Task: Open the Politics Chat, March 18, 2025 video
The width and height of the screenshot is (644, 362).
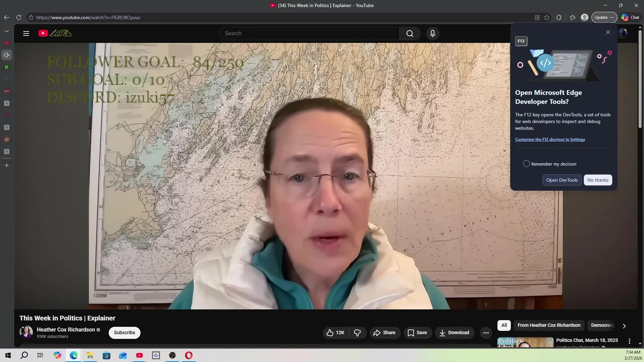Action: pyautogui.click(x=587, y=340)
